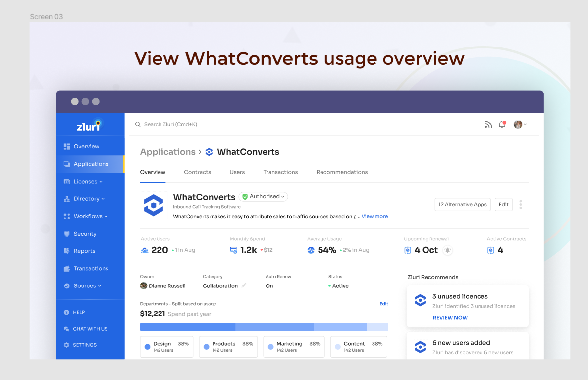Switch to the Transactions tab
Image resolution: width=588 pixels, height=380 pixels.
click(x=280, y=172)
